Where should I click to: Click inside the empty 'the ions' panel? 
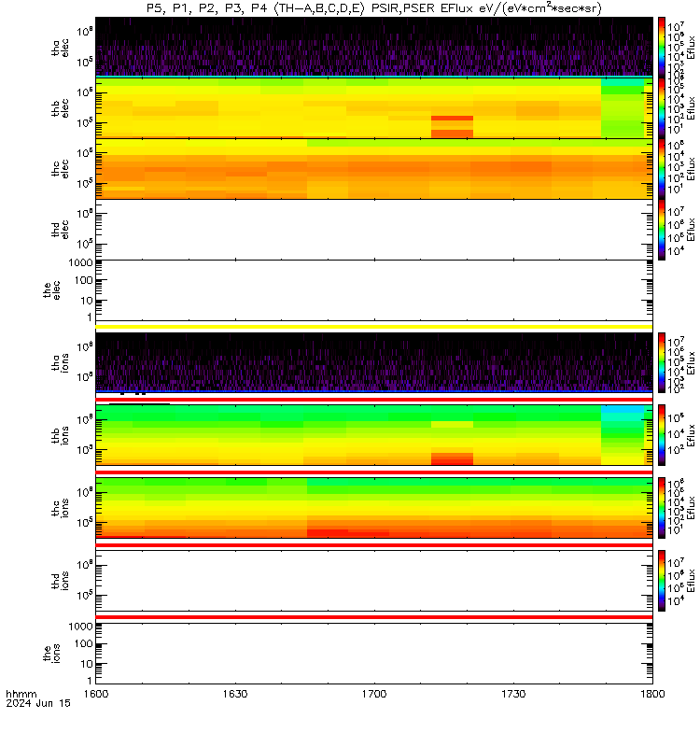tap(374, 654)
